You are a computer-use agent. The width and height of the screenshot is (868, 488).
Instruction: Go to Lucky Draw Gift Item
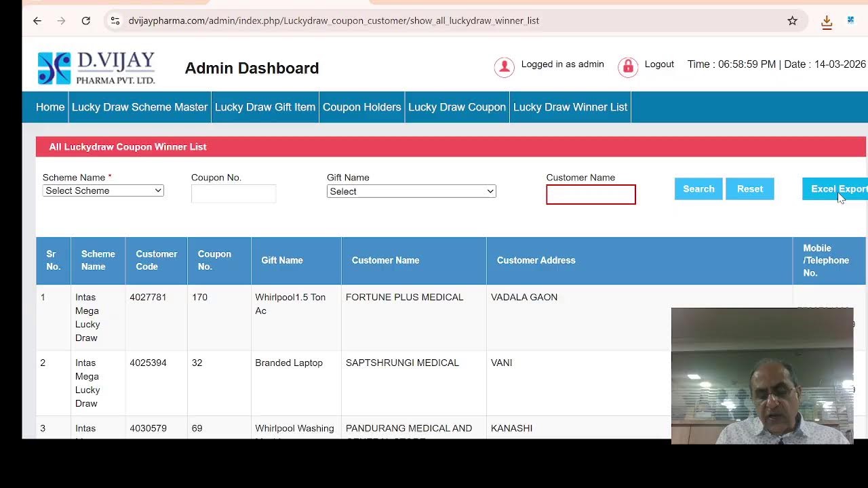pyautogui.click(x=265, y=107)
